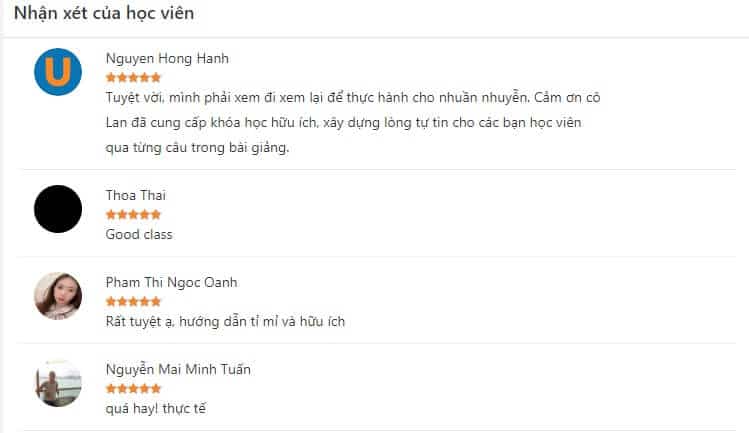The width and height of the screenshot is (749, 433).
Task: Open Nguyễn Mai Minh Tuấn's profile photo
Action: tap(58, 383)
